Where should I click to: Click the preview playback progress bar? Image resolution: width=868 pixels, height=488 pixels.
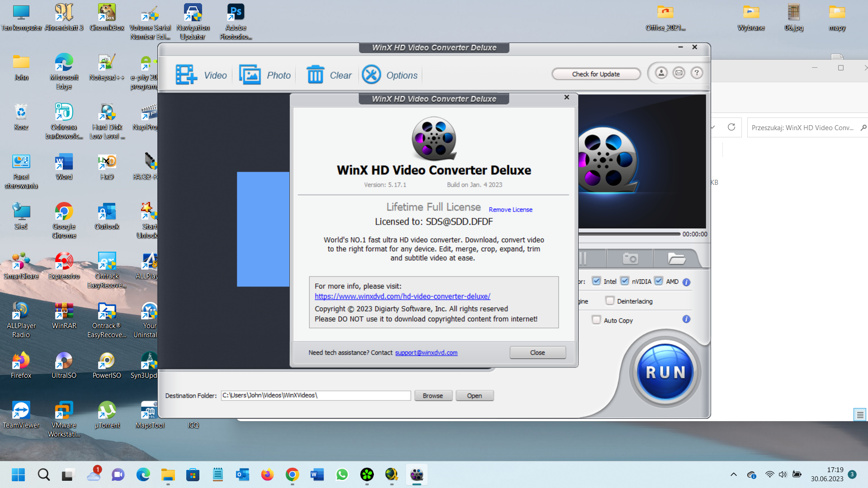(x=629, y=234)
